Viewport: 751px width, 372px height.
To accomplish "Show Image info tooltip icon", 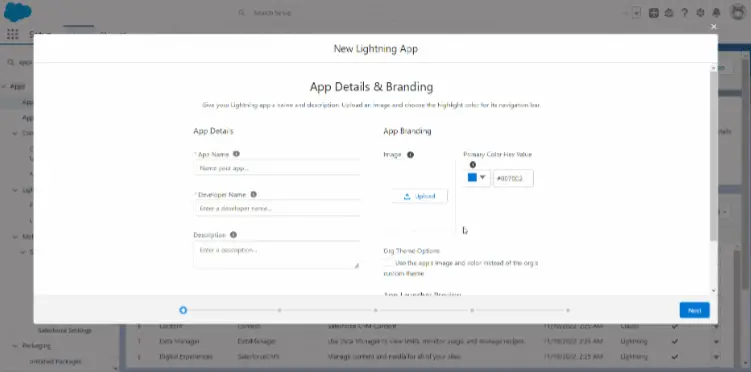I will 410,155.
